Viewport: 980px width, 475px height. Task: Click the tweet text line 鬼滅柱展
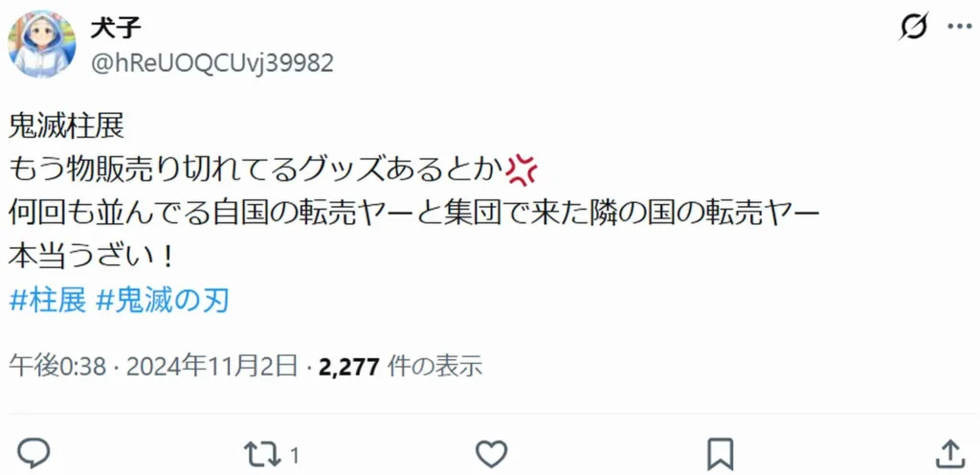coord(67,128)
